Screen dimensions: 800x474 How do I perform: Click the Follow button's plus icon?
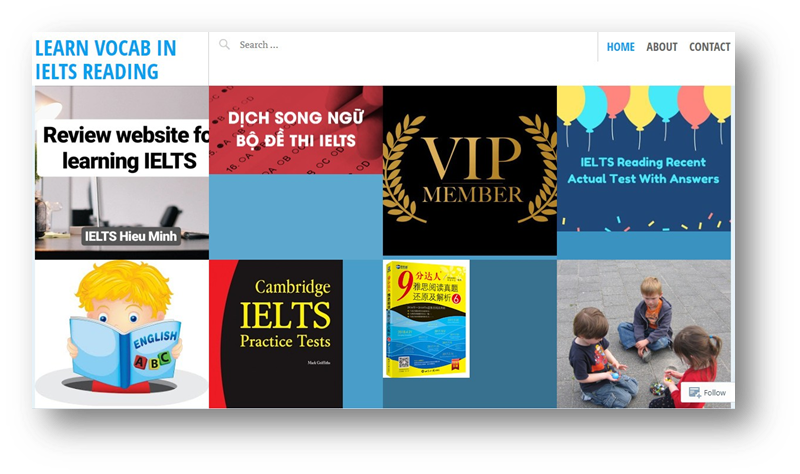click(694, 392)
